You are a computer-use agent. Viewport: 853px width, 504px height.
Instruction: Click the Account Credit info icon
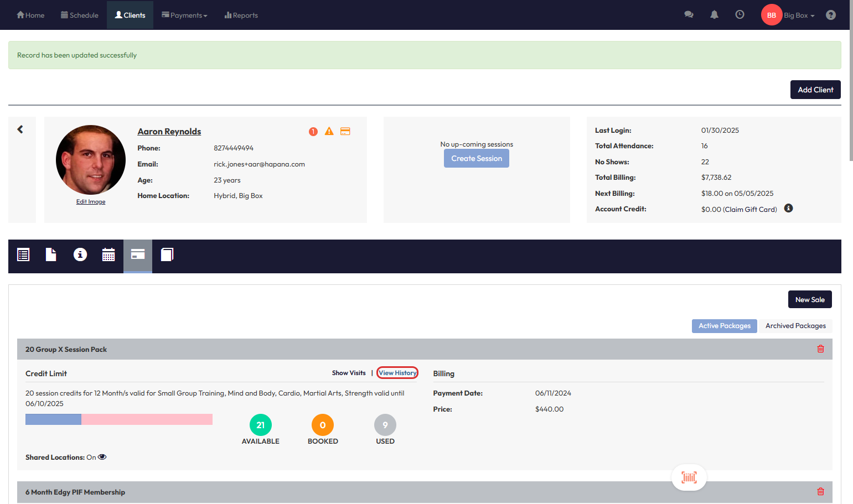pyautogui.click(x=788, y=209)
